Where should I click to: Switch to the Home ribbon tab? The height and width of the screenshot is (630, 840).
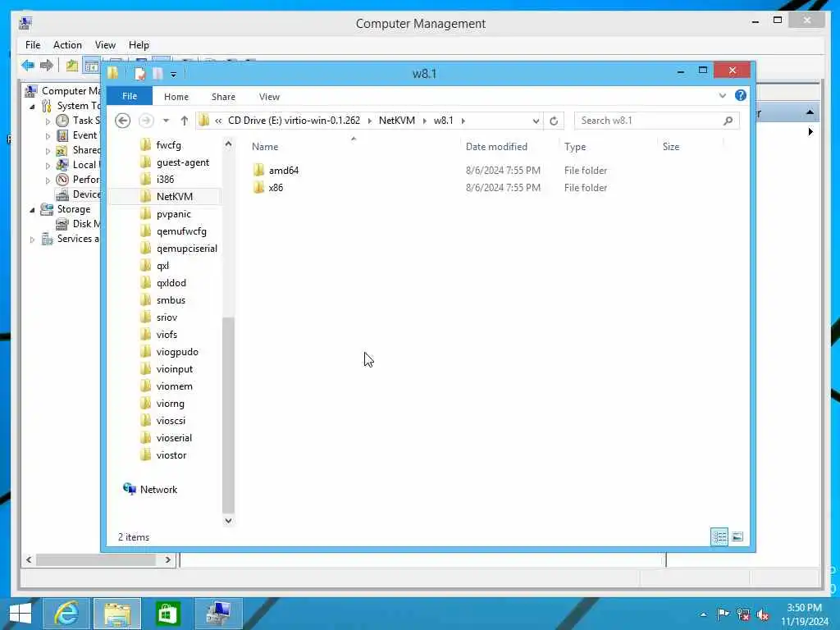pyautogui.click(x=176, y=97)
